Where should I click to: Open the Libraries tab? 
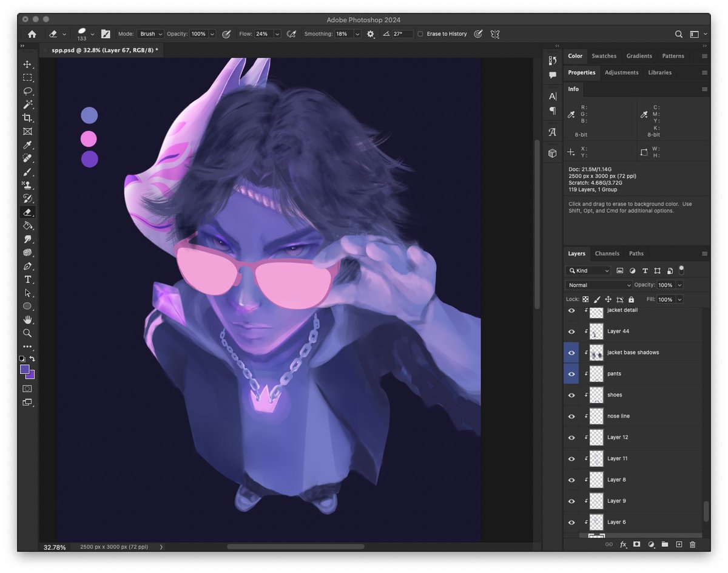coord(660,73)
